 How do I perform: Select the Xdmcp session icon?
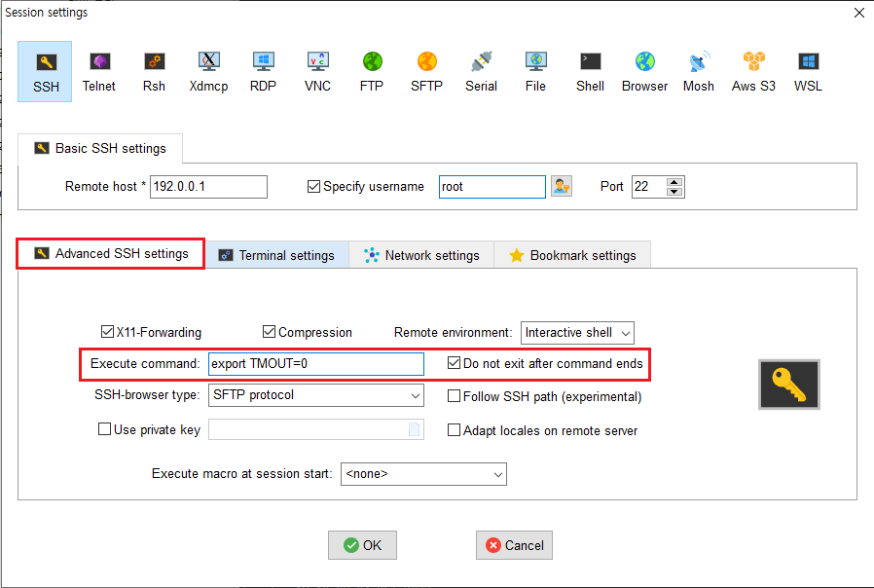pyautogui.click(x=208, y=71)
